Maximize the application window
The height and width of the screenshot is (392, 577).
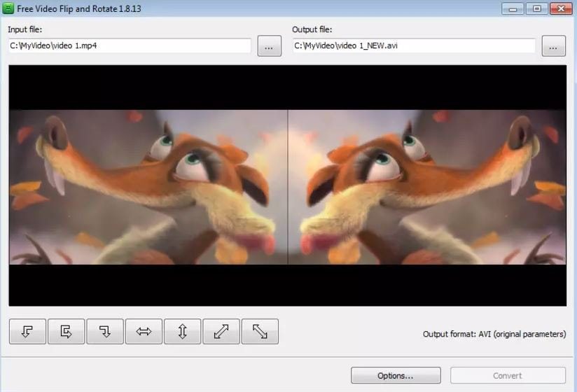pos(537,8)
